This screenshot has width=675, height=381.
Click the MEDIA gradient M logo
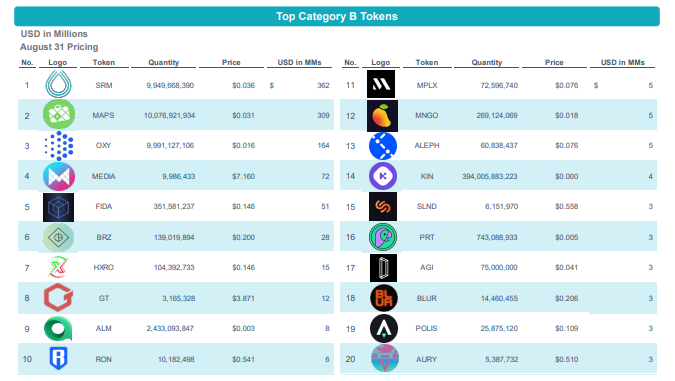point(59,176)
